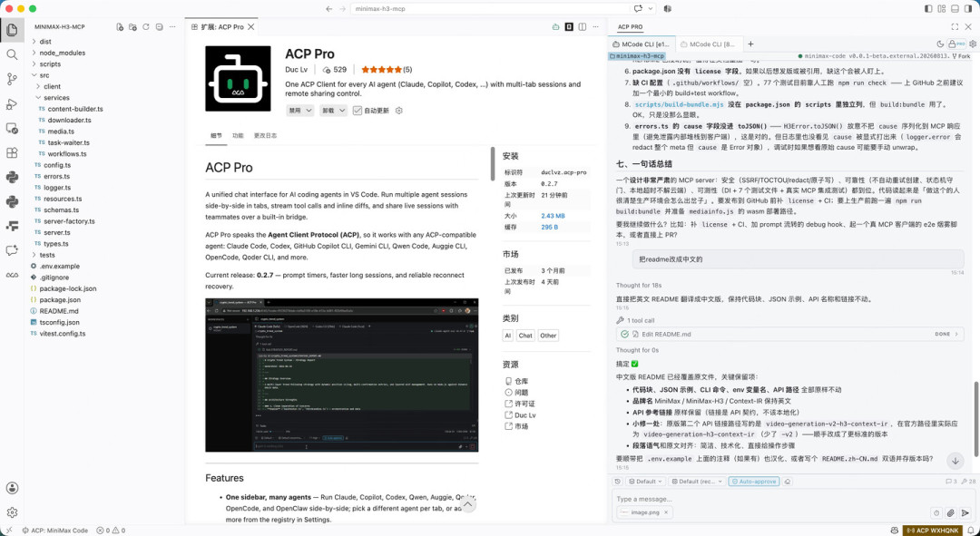Click the Fork button in session header

point(961,56)
